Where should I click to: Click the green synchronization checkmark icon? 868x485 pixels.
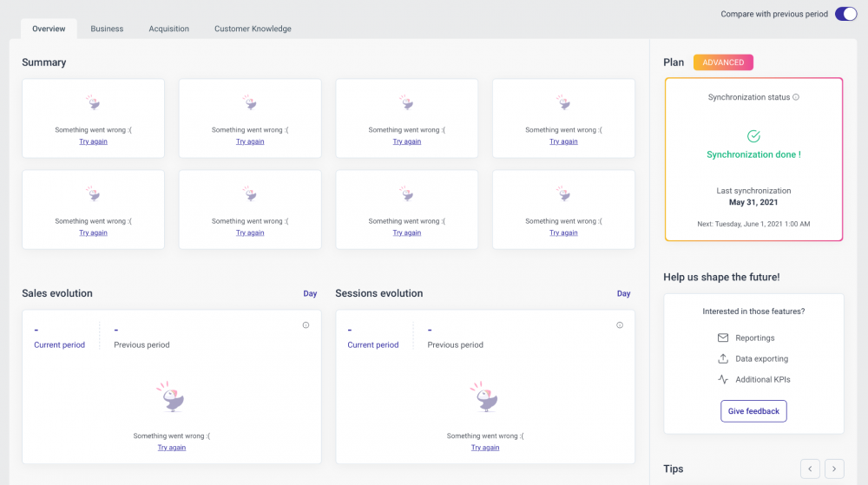(x=753, y=136)
